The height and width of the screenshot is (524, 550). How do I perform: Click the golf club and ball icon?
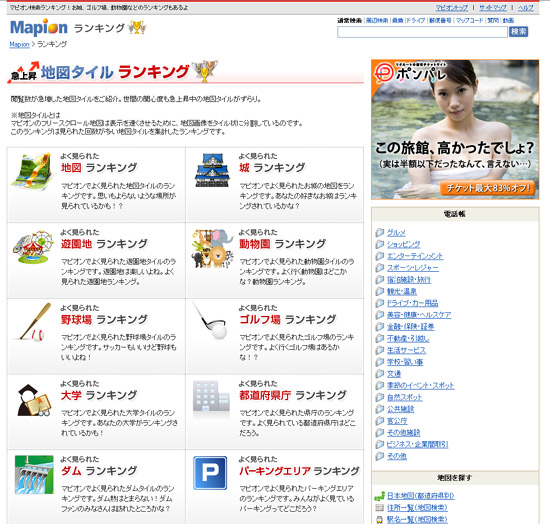(211, 321)
